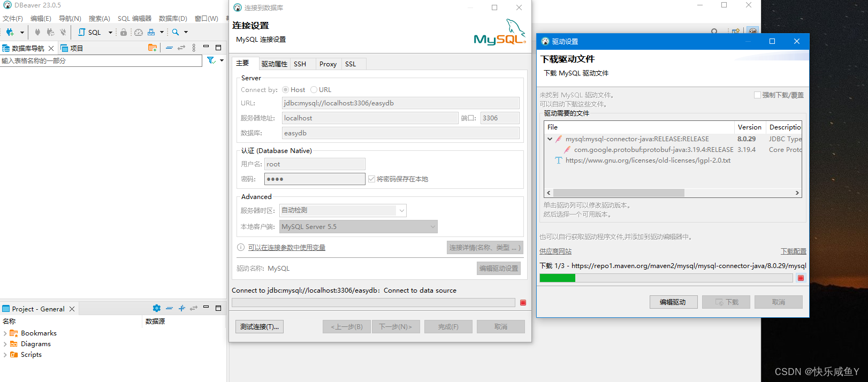Image resolution: width=868 pixels, height=382 pixels.
Task: Click the blue plus icon in Project panel
Action: (x=181, y=308)
